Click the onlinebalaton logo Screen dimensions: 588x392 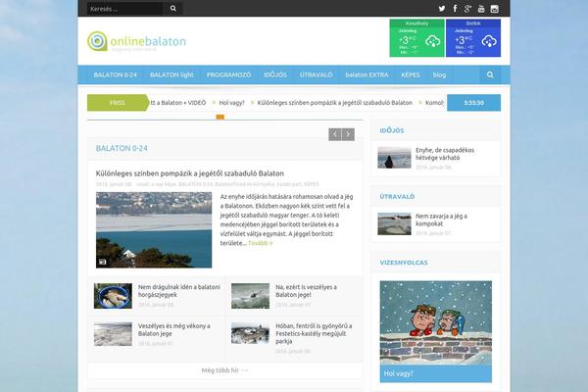coord(136,41)
